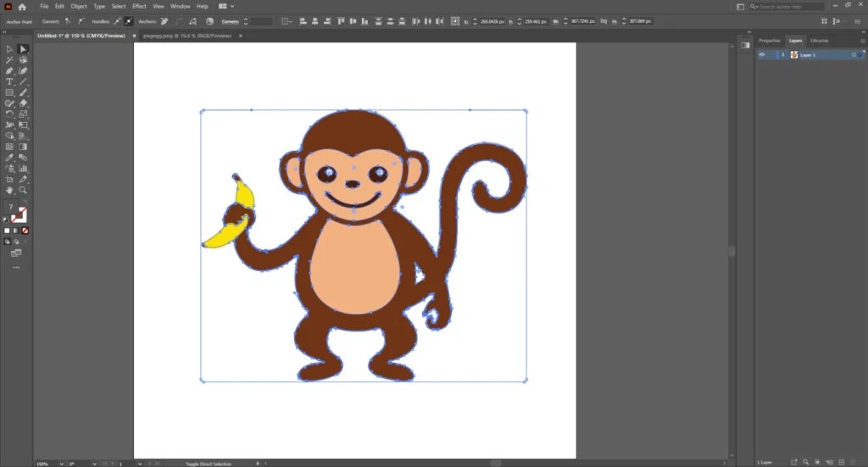Select the Selection tool (outline arrow)
Viewport: 868px width, 467px height.
coord(9,49)
